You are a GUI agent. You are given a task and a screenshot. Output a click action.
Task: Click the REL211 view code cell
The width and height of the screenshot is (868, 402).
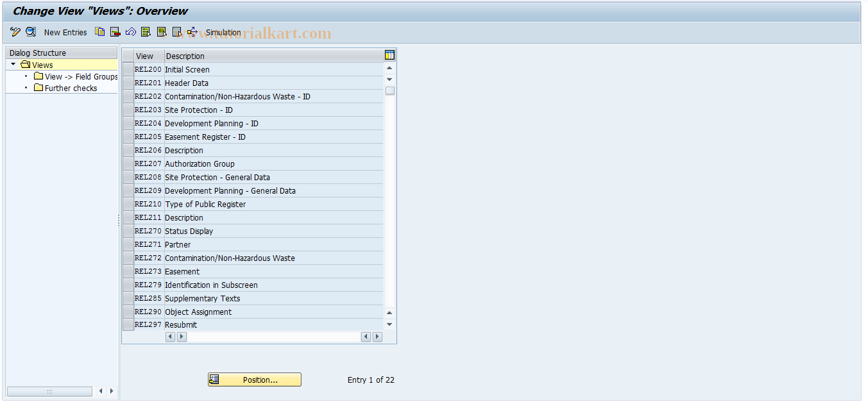149,217
